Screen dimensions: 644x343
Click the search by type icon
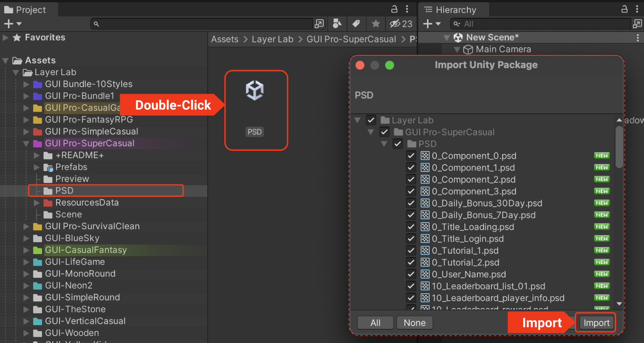pyautogui.click(x=337, y=24)
